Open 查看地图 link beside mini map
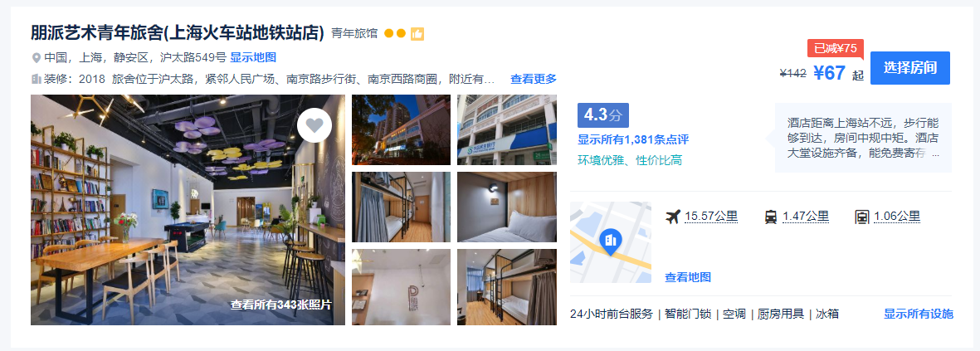This screenshot has width=980, height=351. coord(688,277)
